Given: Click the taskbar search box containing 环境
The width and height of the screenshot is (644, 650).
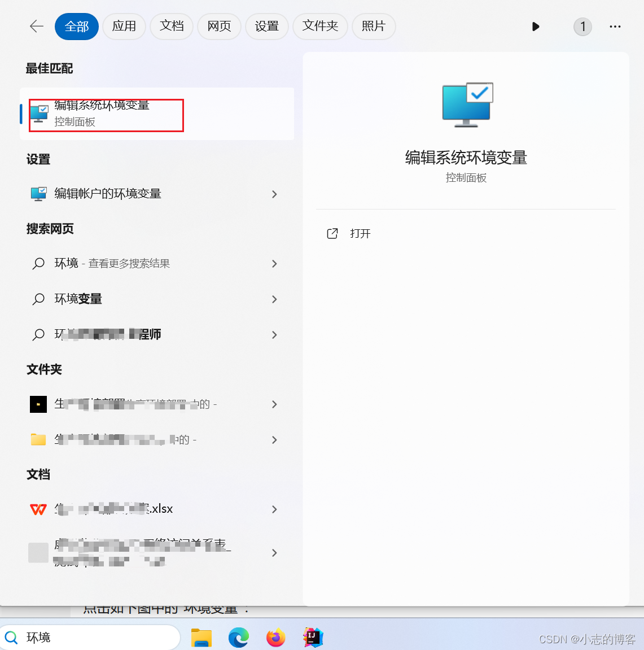Looking at the screenshot, I should [90, 638].
